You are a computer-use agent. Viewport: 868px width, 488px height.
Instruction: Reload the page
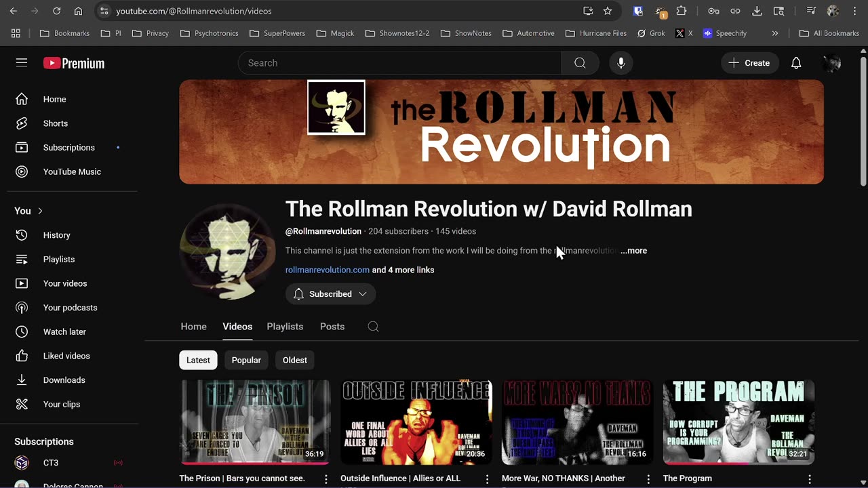pyautogui.click(x=56, y=11)
